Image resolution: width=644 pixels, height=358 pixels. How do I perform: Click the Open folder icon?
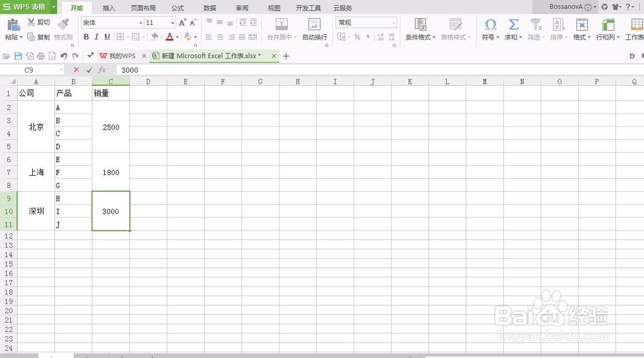coord(6,56)
